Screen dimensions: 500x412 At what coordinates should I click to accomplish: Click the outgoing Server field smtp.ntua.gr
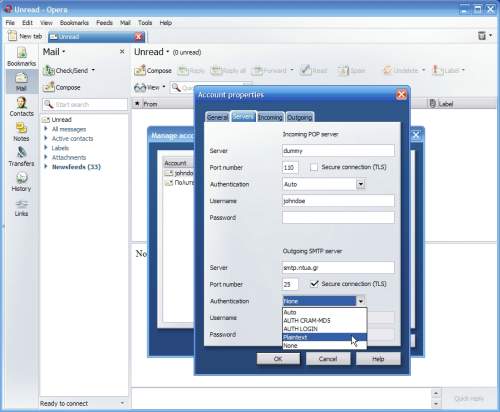(338, 267)
